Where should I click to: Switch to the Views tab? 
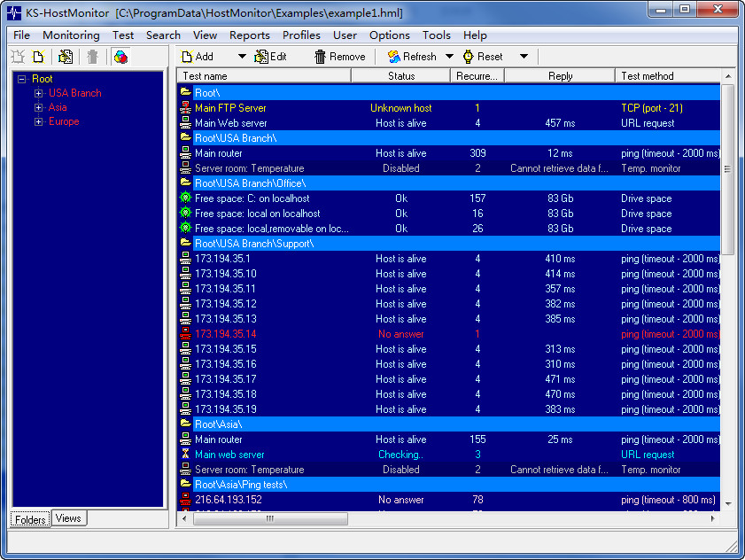tap(68, 518)
